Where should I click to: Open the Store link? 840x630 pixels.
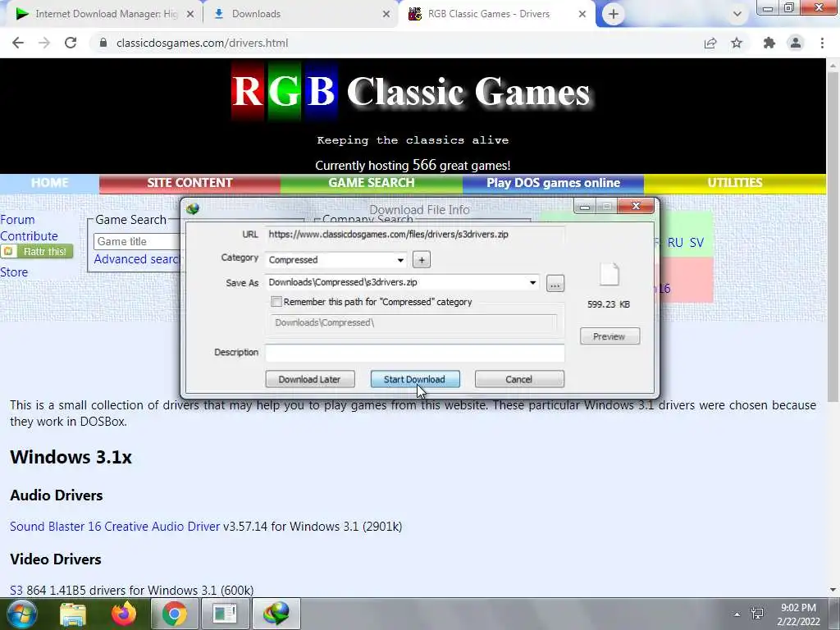[x=14, y=272]
